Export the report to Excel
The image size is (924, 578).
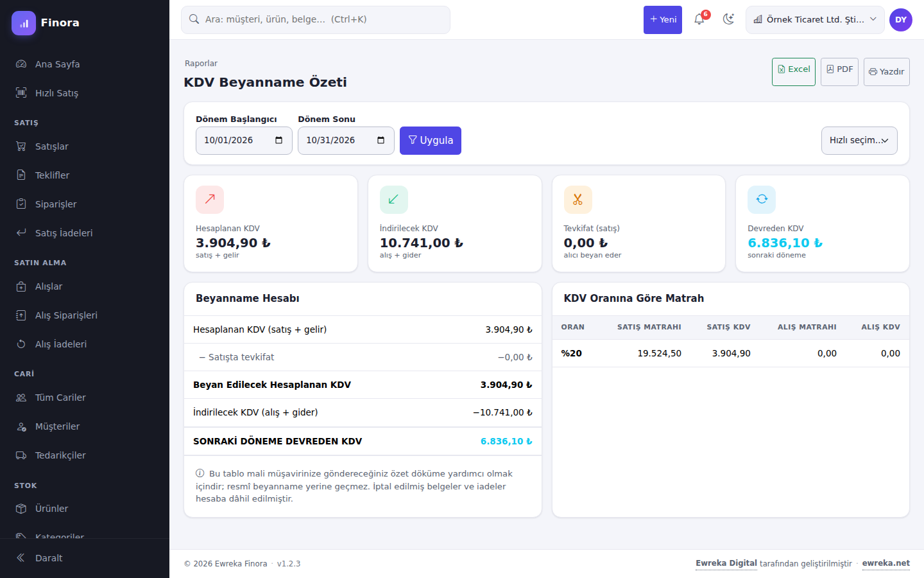click(x=794, y=72)
